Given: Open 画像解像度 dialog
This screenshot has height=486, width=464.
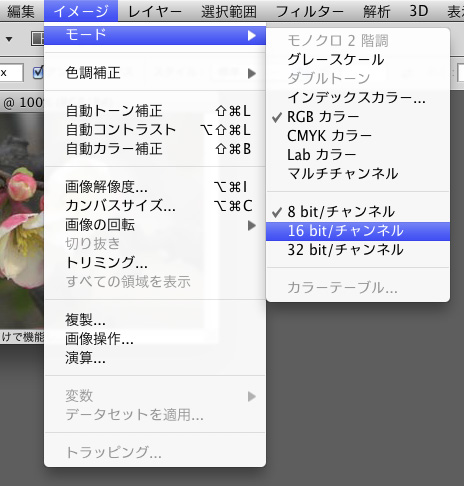Looking at the screenshot, I should pyautogui.click(x=155, y=187).
